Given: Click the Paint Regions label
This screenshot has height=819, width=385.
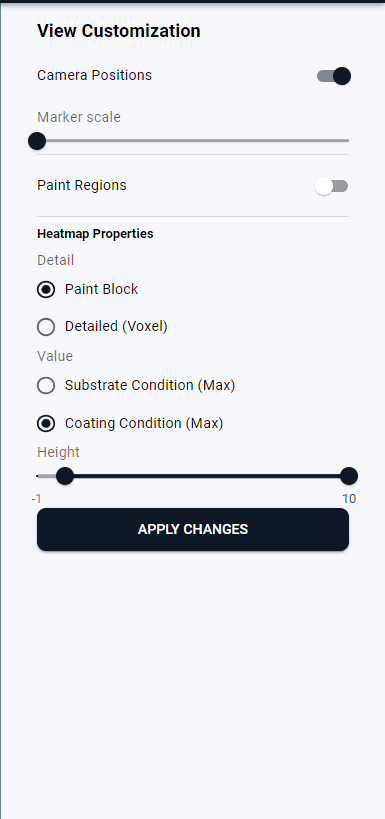Looking at the screenshot, I should 82,185.
